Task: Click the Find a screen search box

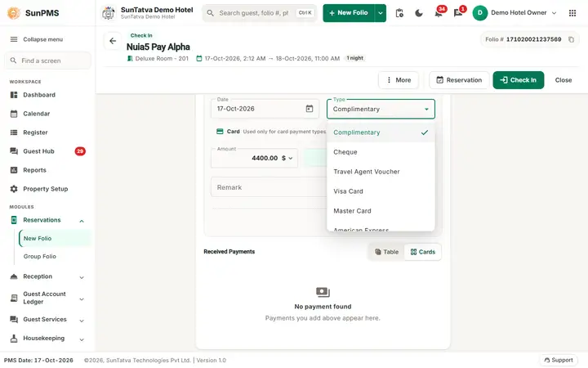Action: tap(47, 61)
